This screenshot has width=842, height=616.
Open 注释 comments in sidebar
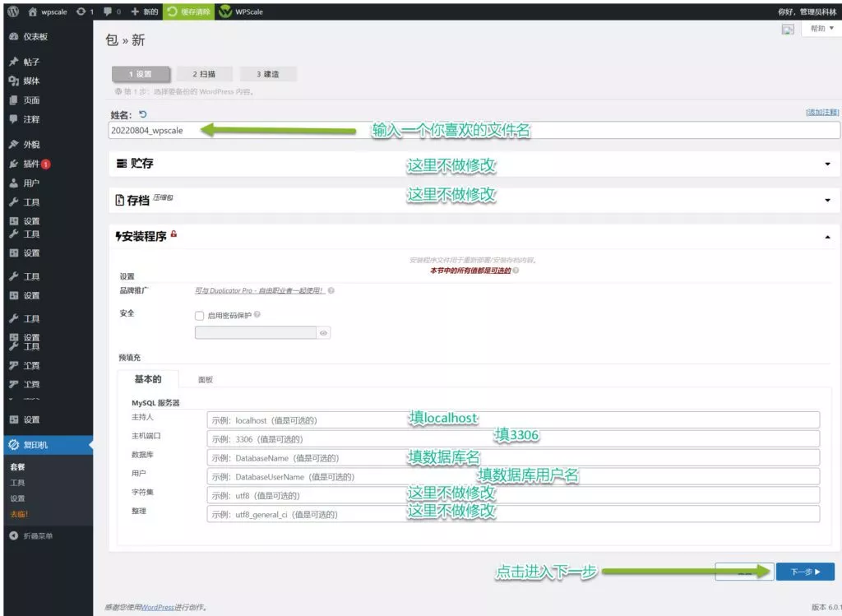click(x=25, y=119)
